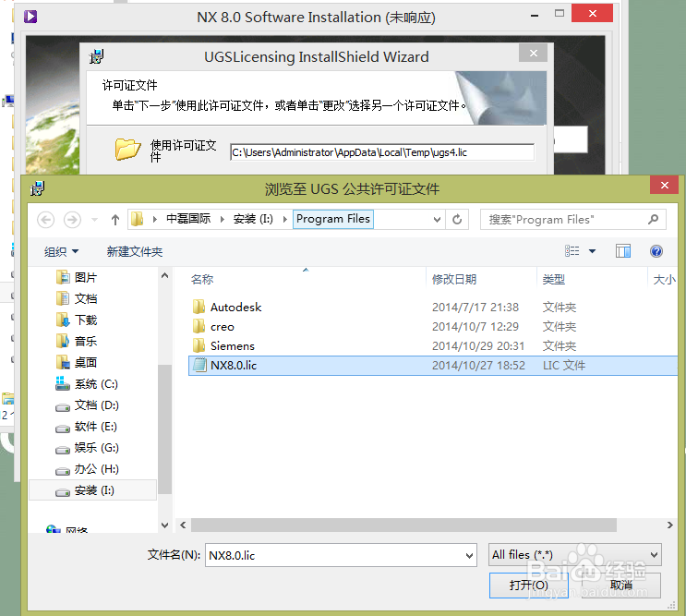Select the NX8.0.lic file icon
The image size is (686, 616).
[199, 365]
